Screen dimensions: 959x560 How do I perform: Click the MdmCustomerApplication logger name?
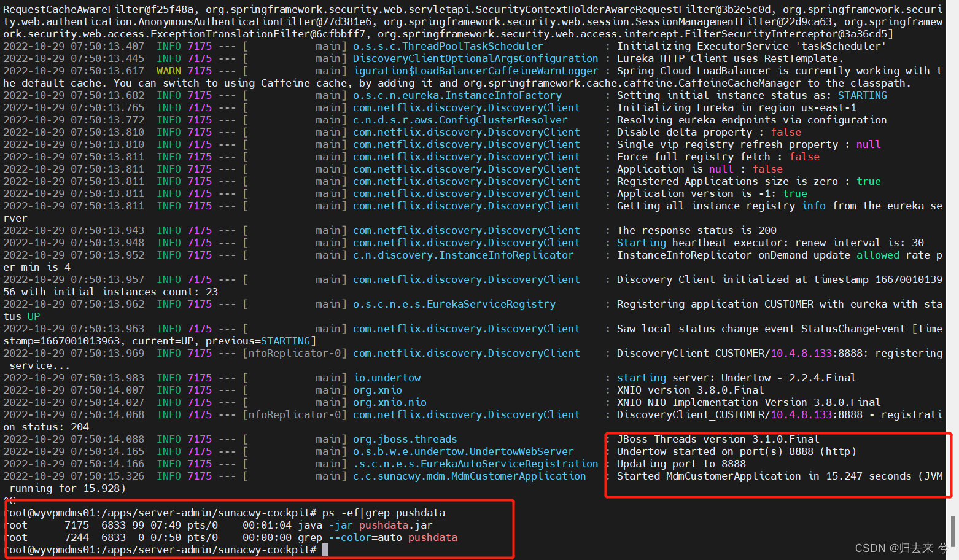coord(469,476)
